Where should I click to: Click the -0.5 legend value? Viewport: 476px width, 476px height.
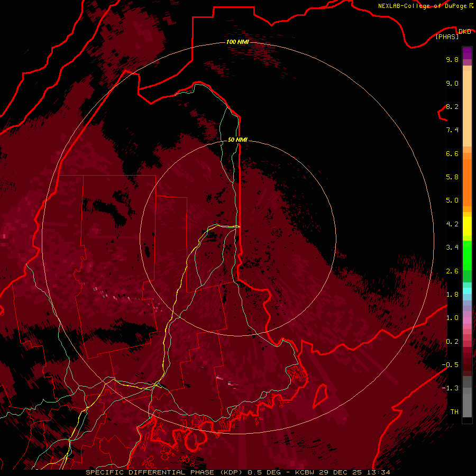pos(450,365)
